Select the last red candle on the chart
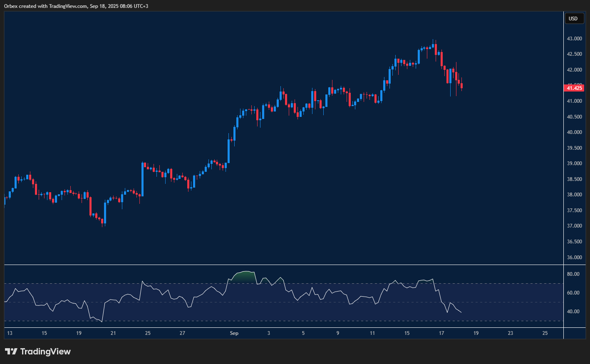The image size is (590, 364). coord(461,86)
